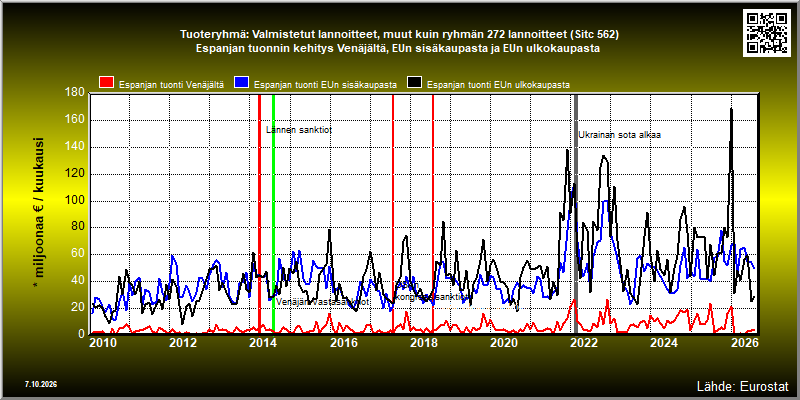Click the black line's tallest peak near 2026

point(732,109)
